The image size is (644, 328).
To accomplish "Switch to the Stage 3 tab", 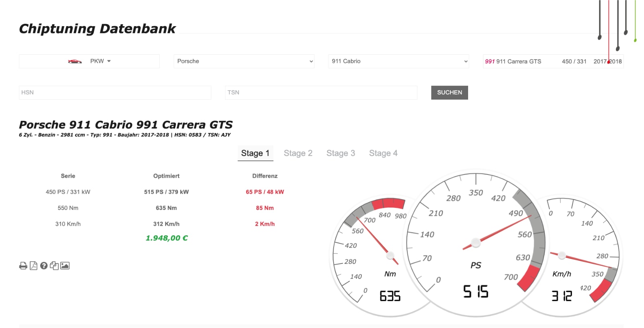I will (x=341, y=153).
